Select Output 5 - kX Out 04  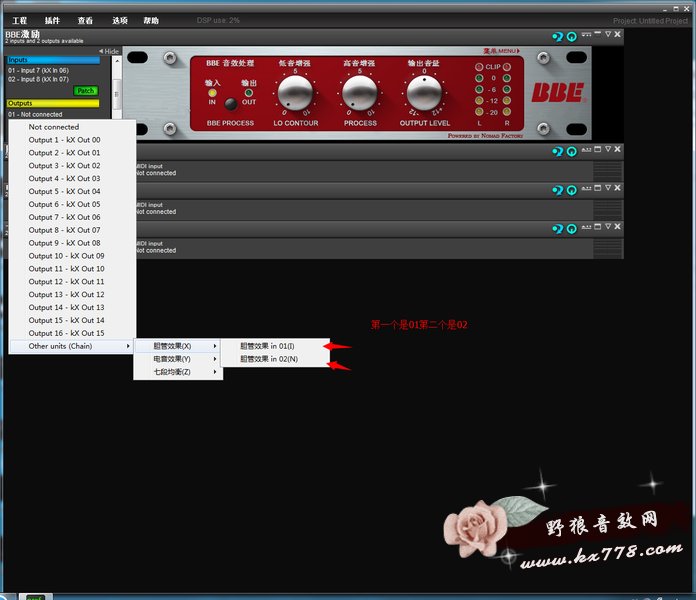click(x=72, y=191)
